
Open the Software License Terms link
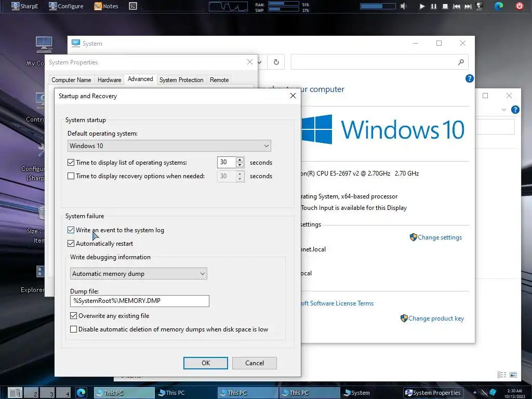click(x=337, y=303)
